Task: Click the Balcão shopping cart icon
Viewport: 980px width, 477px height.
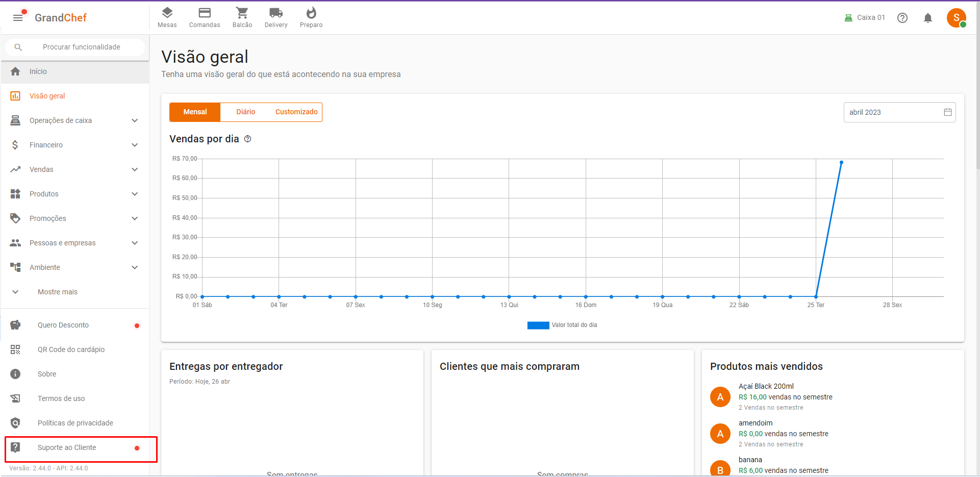Action: click(x=242, y=13)
